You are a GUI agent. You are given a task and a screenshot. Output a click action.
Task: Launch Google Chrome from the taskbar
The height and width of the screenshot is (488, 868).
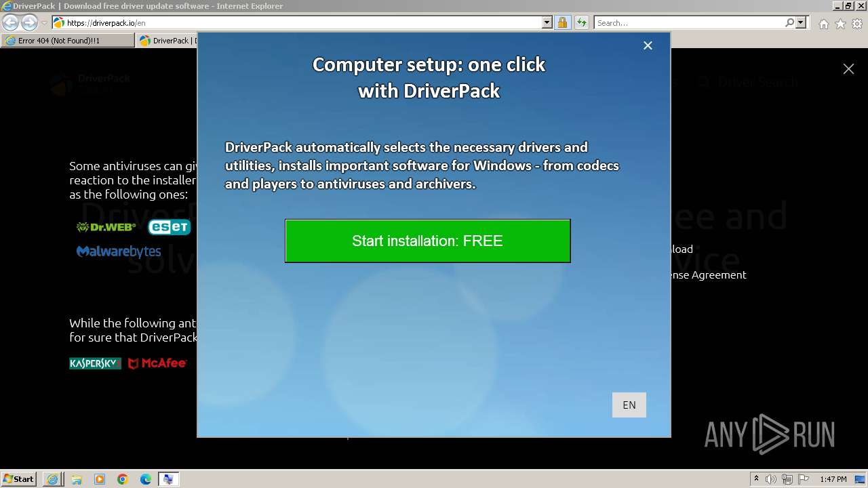click(122, 479)
